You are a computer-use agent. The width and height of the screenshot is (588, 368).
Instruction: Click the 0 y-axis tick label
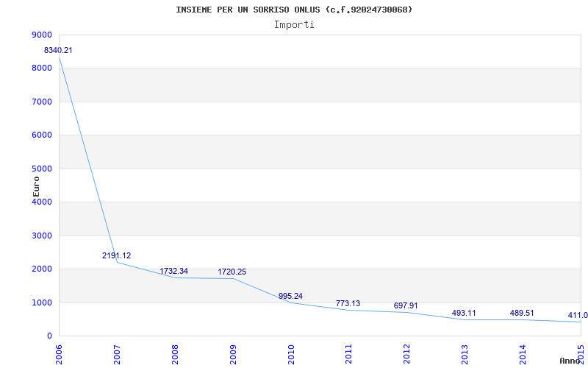[49, 336]
